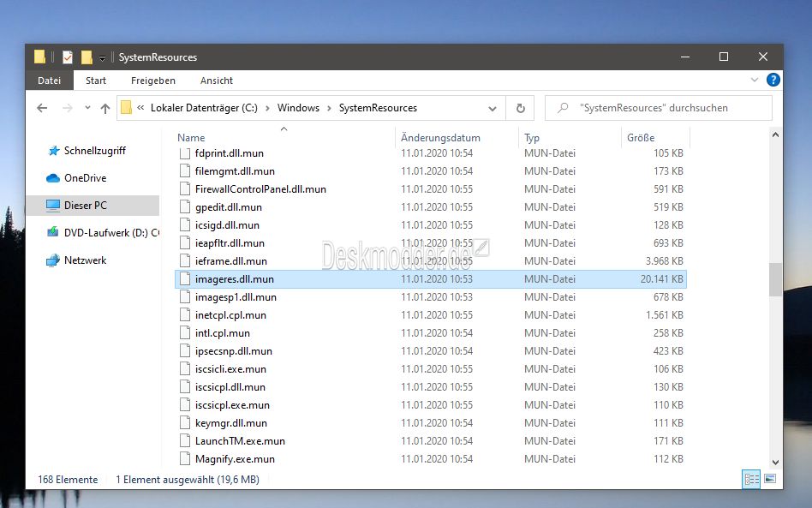Expand hidden breadcrumb path chevrons
Screen dimensions: 812x508
click(140, 108)
